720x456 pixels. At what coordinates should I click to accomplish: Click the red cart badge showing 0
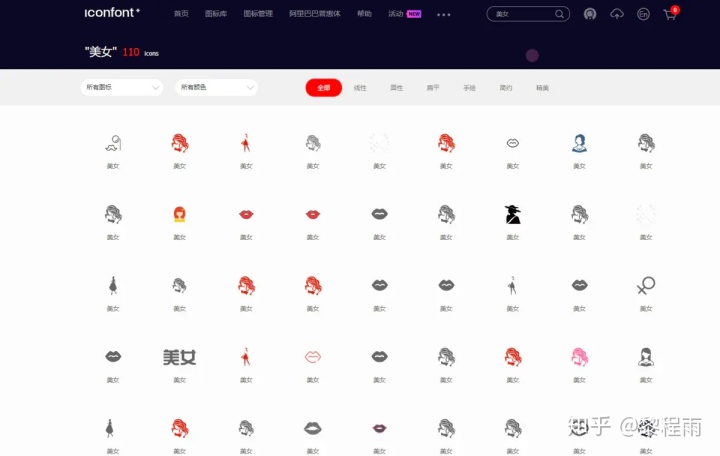tap(675, 10)
